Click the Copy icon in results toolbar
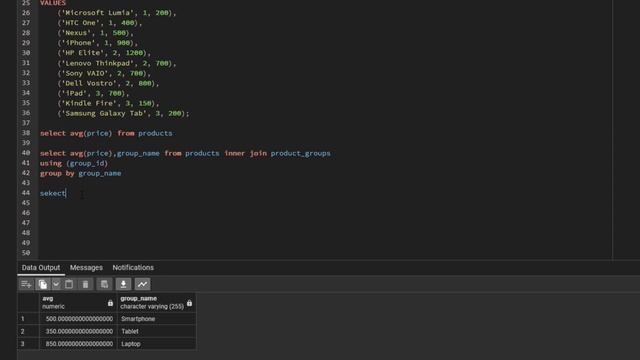640x360 pixels. pyautogui.click(x=42, y=284)
